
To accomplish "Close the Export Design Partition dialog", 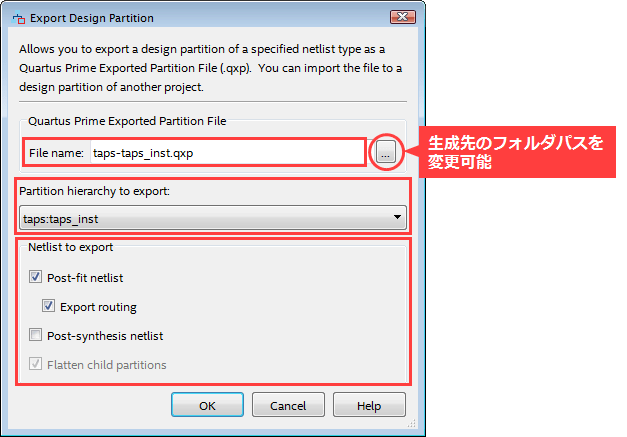I will pyautogui.click(x=403, y=17).
